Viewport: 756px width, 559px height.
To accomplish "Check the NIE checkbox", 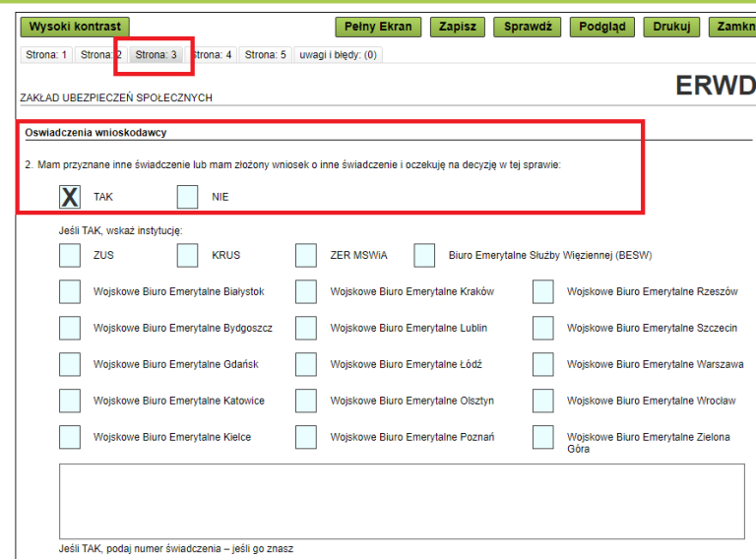I will (188, 197).
